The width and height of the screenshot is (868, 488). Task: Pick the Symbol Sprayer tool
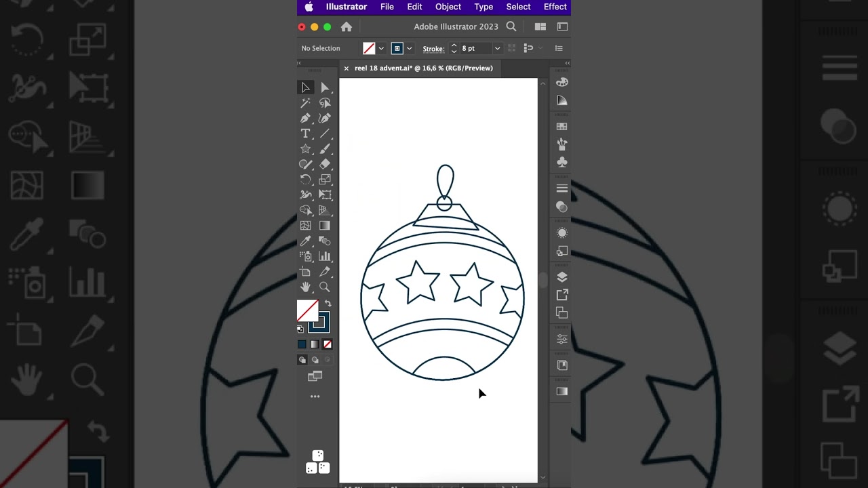pyautogui.click(x=306, y=256)
